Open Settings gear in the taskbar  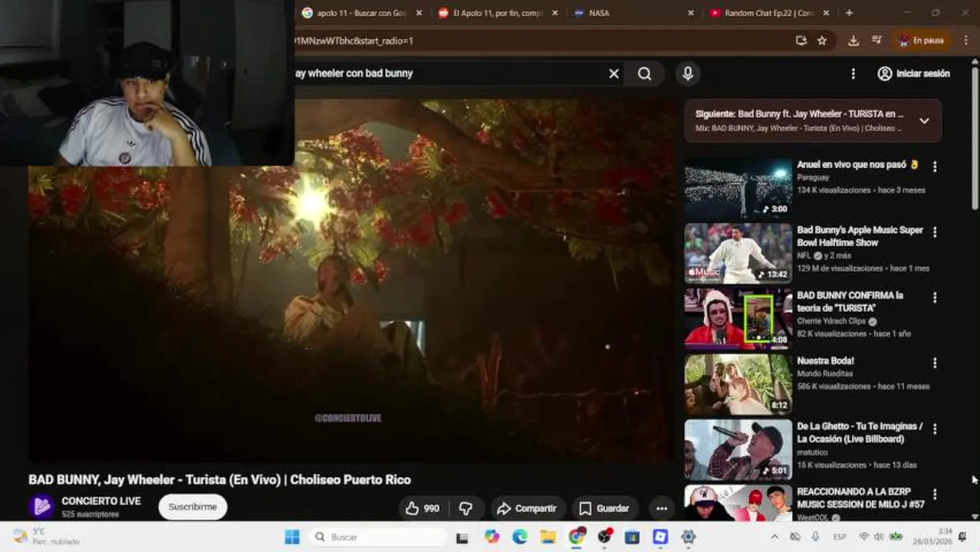(x=689, y=537)
